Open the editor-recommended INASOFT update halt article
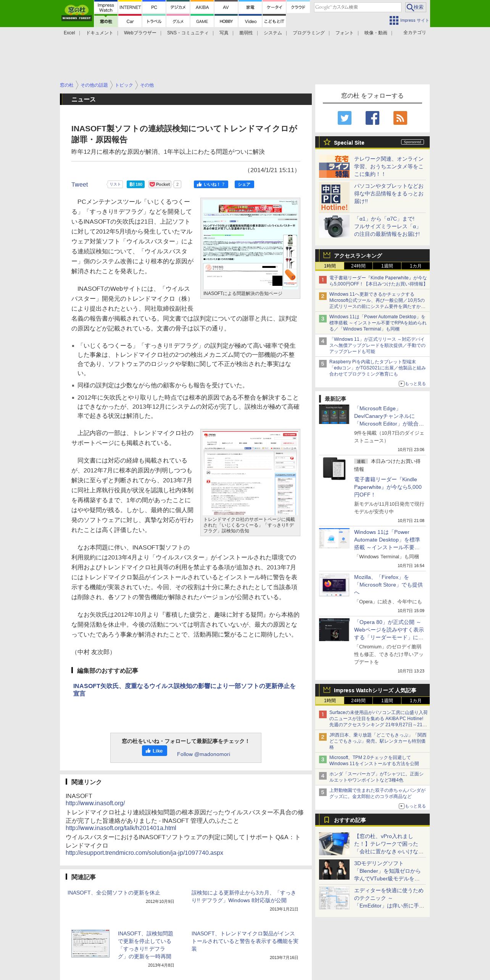The width and height of the screenshot is (490, 980). point(184,690)
